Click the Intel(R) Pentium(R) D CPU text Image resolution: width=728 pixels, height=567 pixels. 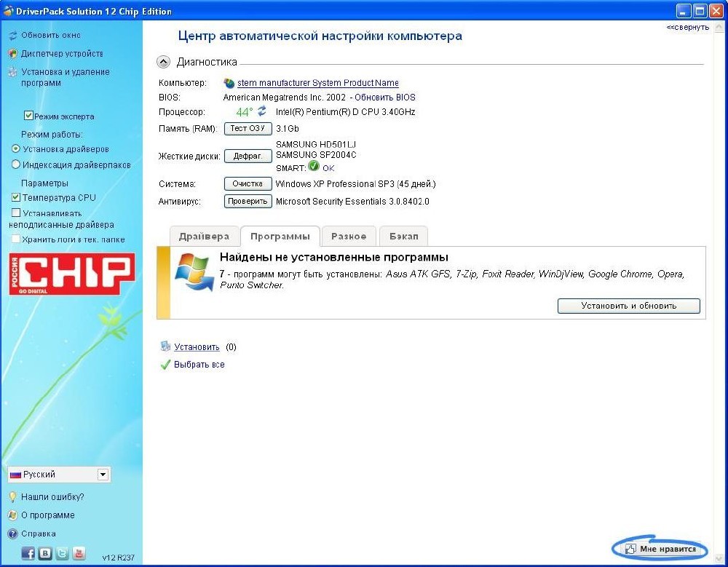tap(345, 112)
